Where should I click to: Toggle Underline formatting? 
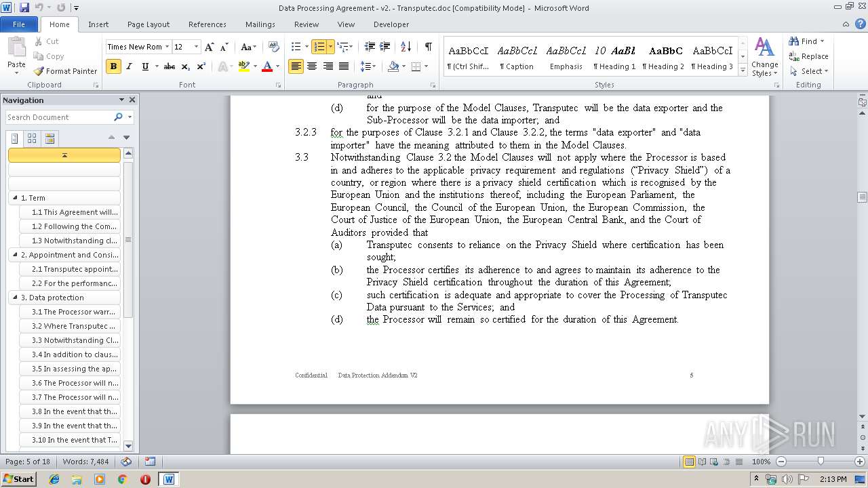click(x=144, y=66)
